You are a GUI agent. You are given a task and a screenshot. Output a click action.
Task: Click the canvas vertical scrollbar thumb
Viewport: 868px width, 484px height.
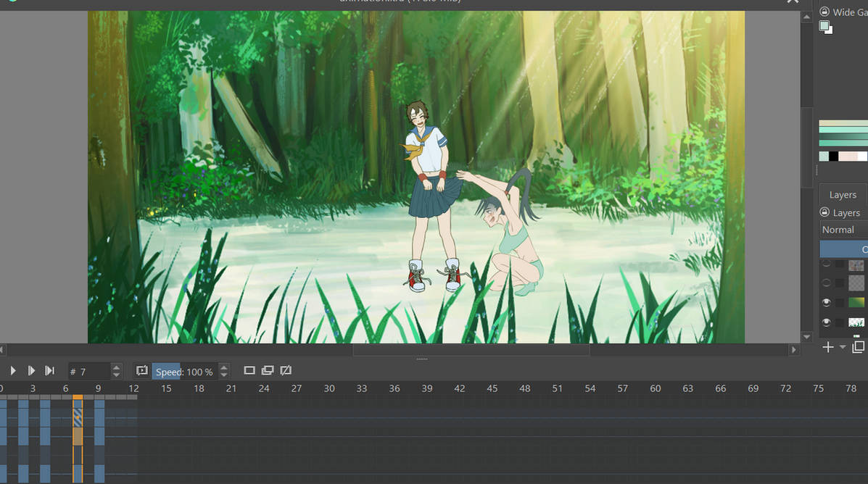click(x=806, y=147)
